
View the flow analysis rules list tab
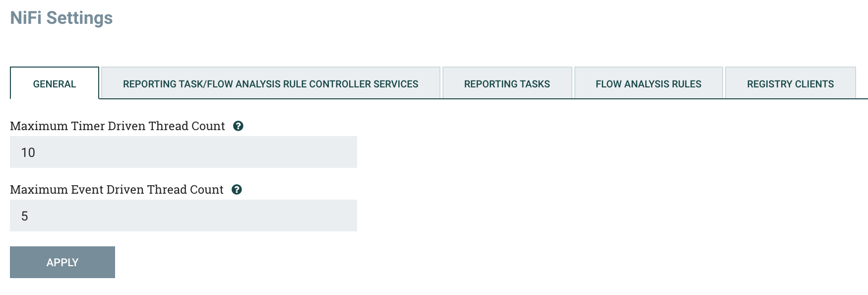(x=648, y=83)
